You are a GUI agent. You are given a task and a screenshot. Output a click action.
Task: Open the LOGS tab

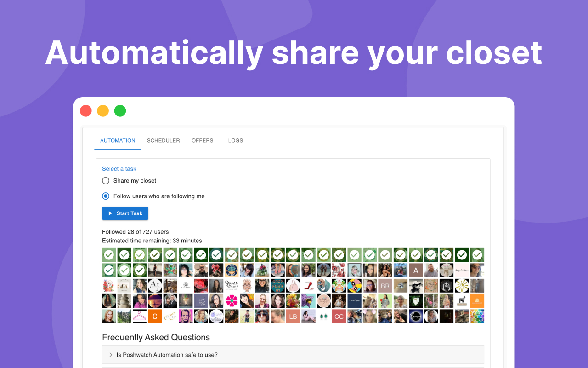point(235,140)
